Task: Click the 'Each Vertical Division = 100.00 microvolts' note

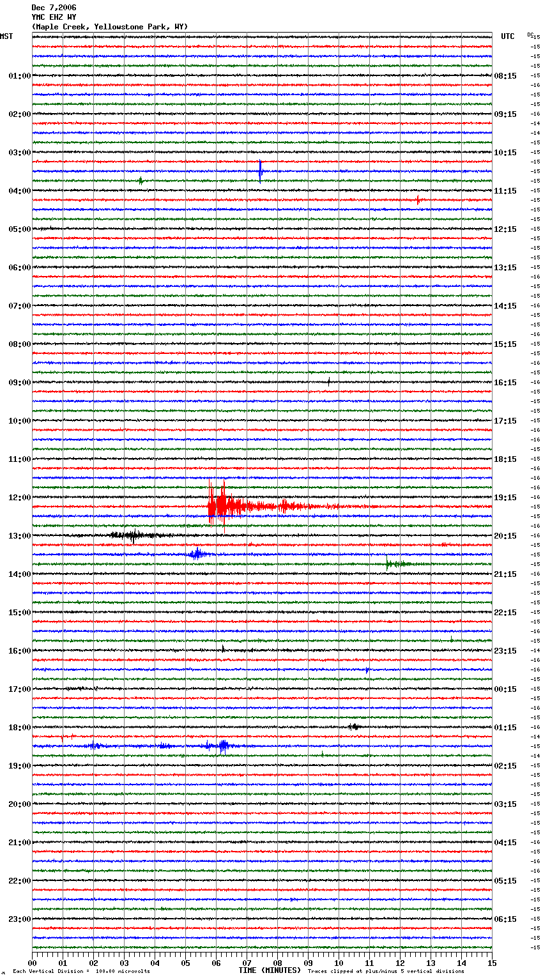Action: (x=81, y=971)
